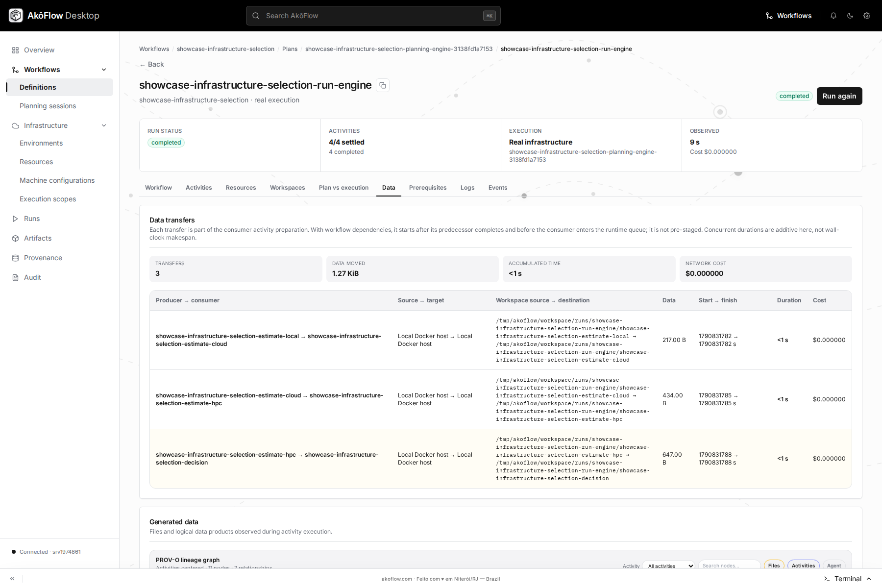Copy the run name with copy icon
Screen dimensions: 882x588
click(x=383, y=85)
